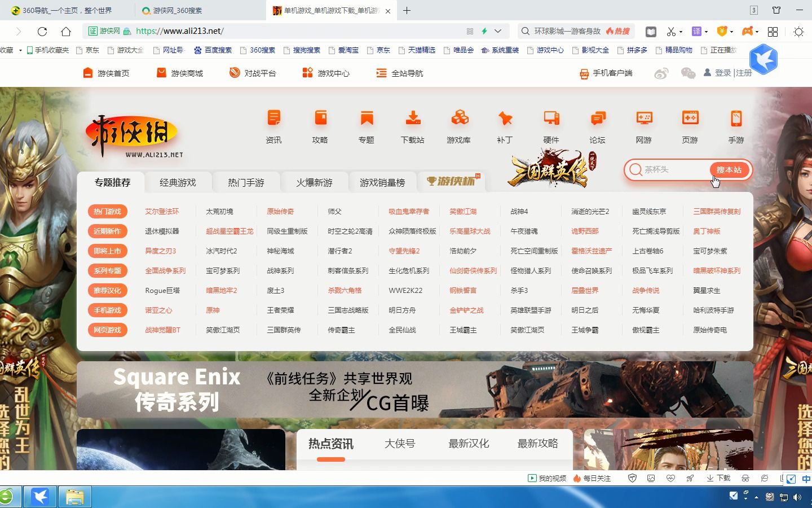Click the 游侠网 logo image
Viewport: 812px width, 508px height.
[x=134, y=135]
